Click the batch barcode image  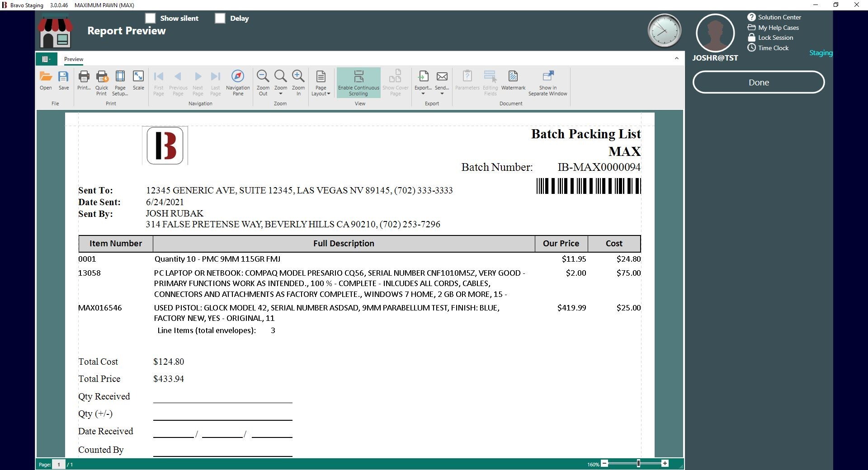(x=589, y=186)
